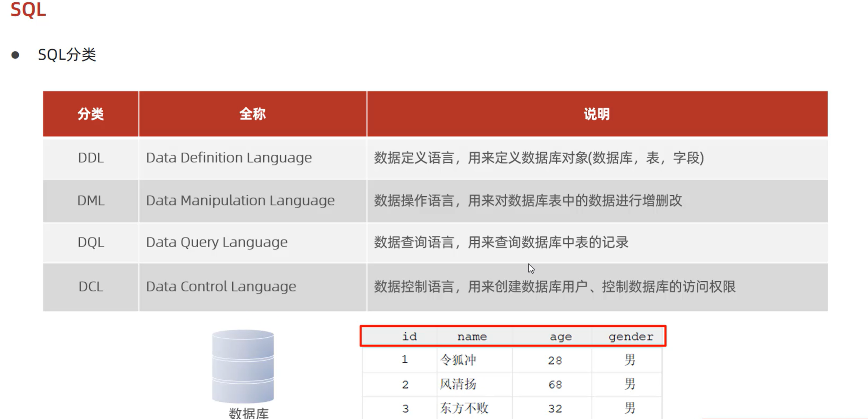Click the 'gender' column header

pyautogui.click(x=631, y=337)
